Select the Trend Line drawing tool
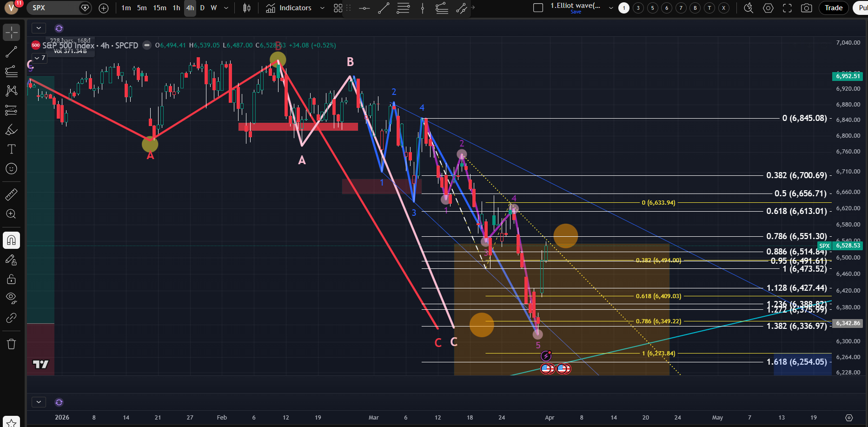 11,52
